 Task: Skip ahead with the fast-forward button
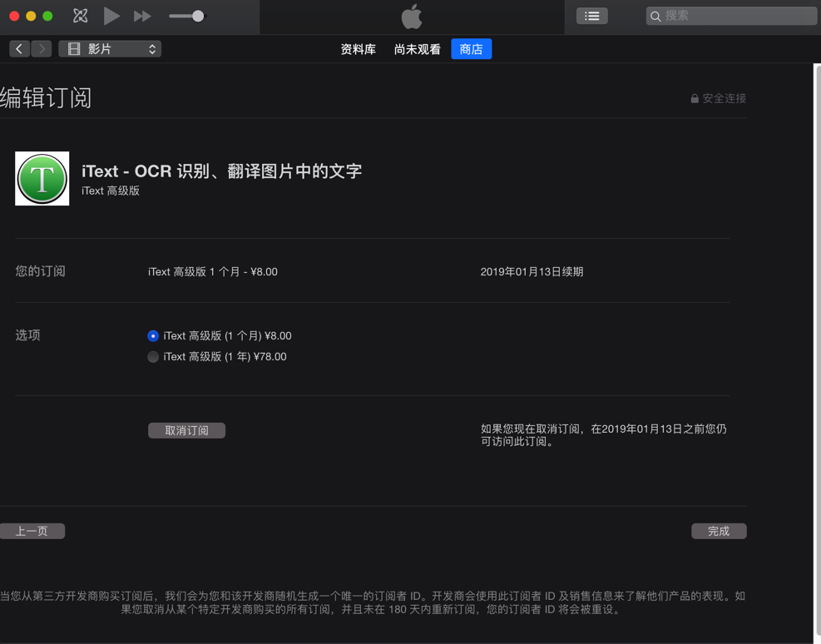[x=142, y=17]
